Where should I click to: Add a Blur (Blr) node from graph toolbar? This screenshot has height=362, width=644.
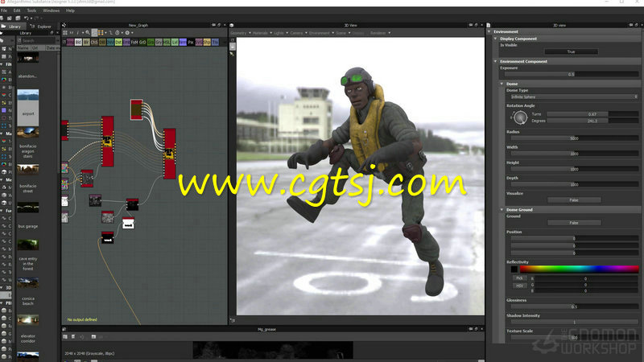[x=86, y=43]
